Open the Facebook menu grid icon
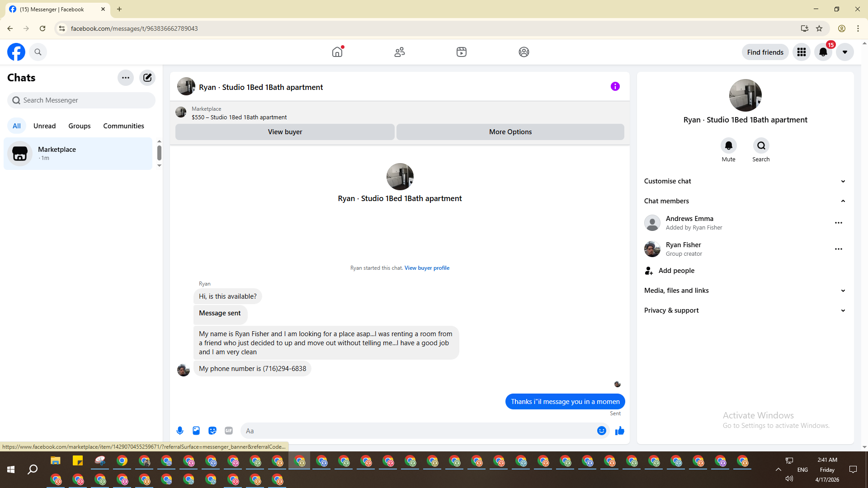 (802, 52)
